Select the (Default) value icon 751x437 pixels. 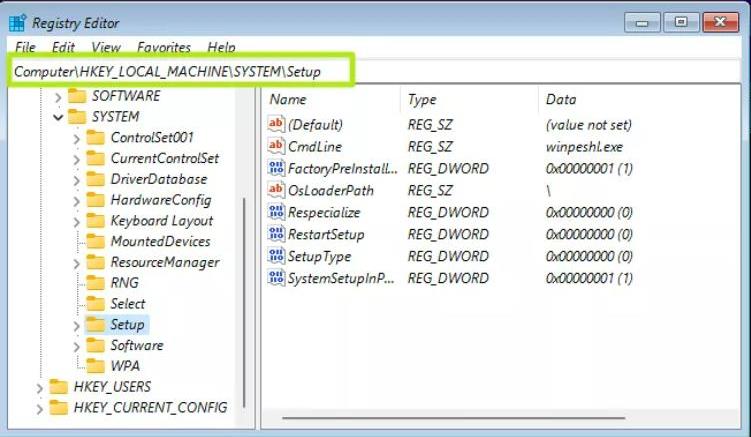point(276,124)
